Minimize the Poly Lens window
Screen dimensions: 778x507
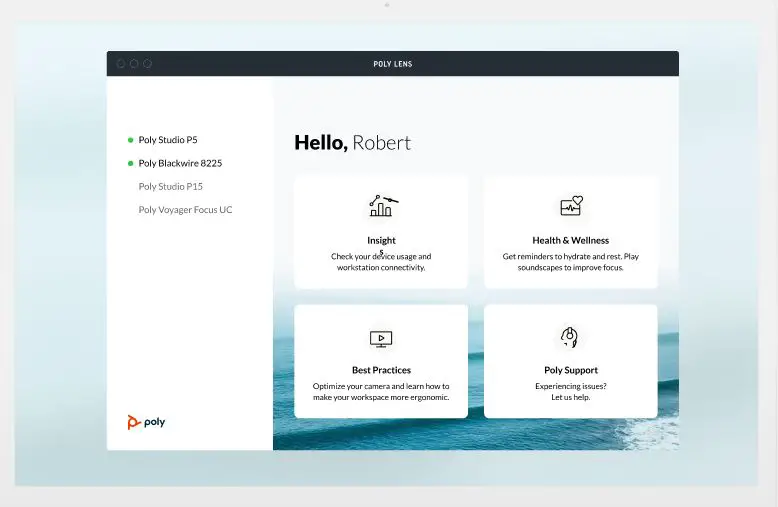point(134,63)
